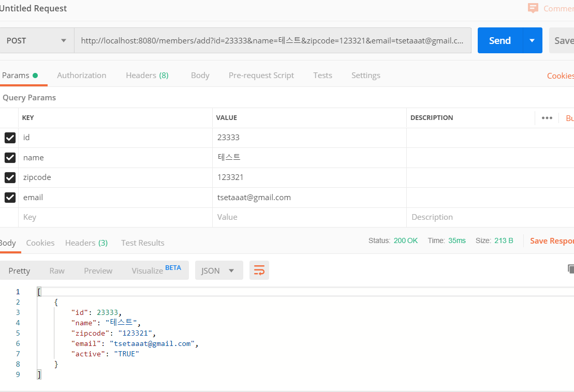Open the POST HTTP method dropdown
The height and width of the screenshot is (392, 574).
click(37, 40)
